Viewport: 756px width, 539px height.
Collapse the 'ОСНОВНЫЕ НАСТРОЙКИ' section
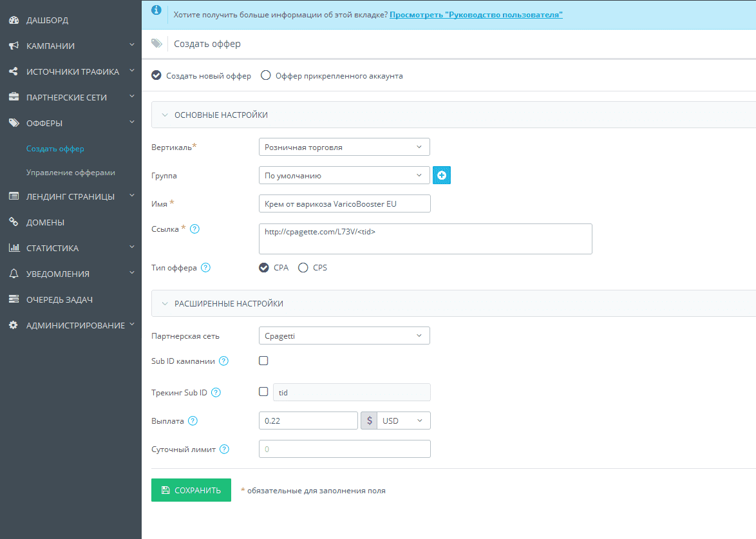(165, 115)
